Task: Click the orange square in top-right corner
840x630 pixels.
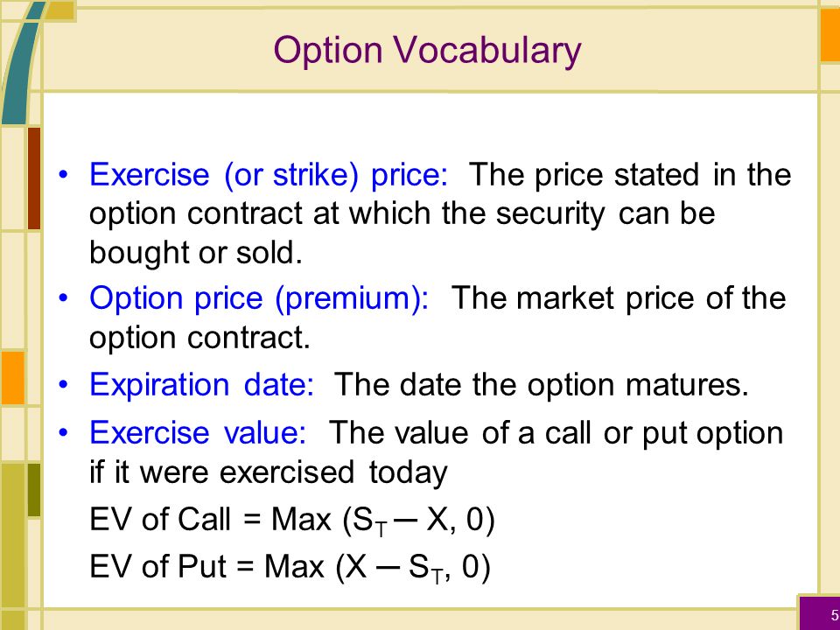Action: click(830, 35)
